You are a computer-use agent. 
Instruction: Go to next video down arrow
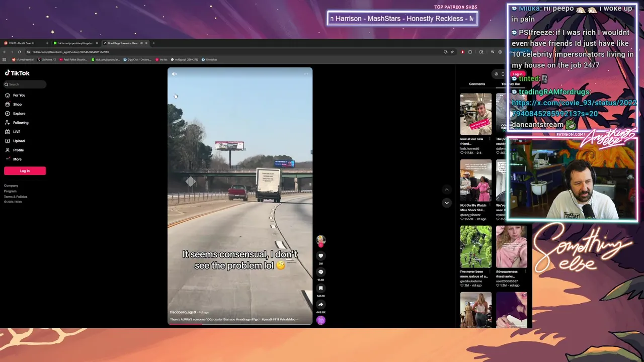click(x=446, y=203)
